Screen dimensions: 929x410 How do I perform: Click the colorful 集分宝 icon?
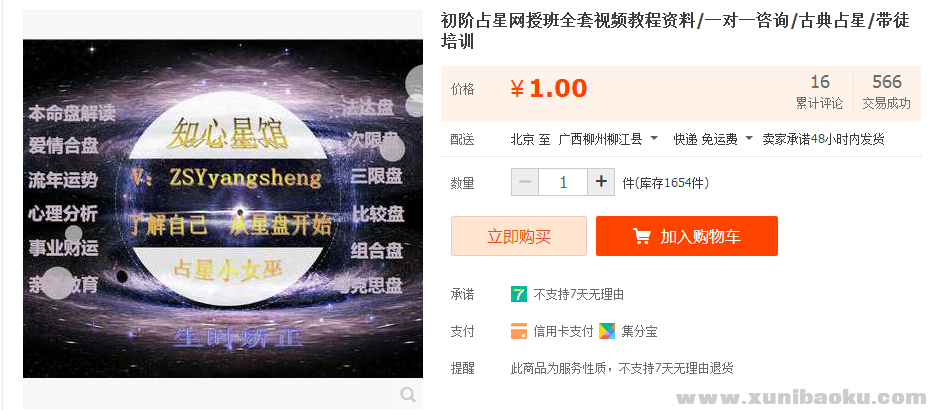pos(607,331)
